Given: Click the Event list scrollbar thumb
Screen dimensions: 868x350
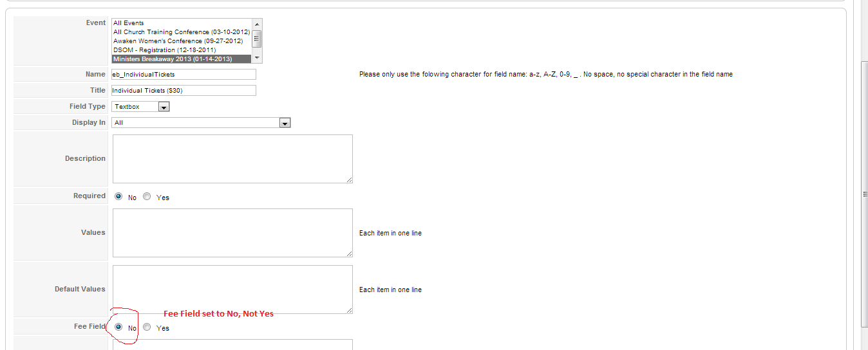Looking at the screenshot, I should 257,38.
